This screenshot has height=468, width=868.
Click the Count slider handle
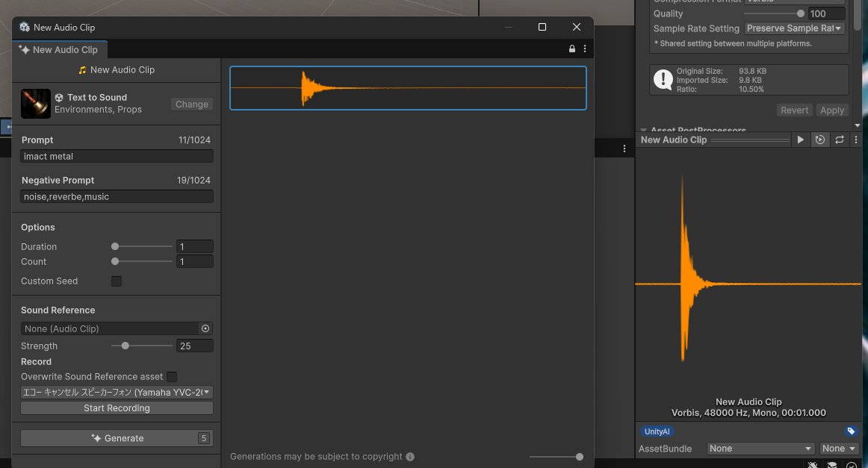click(x=115, y=261)
